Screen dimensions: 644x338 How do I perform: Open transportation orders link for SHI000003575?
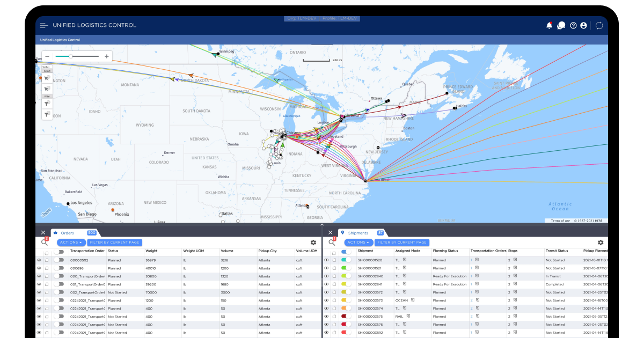coord(471,317)
